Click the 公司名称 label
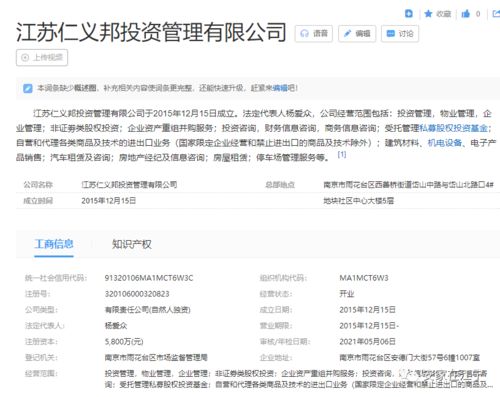Screen dimensions: 500x397 [38, 185]
